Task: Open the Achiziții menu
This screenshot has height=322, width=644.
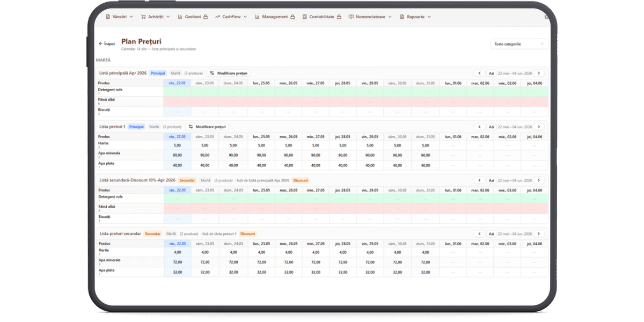Action: pyautogui.click(x=155, y=17)
